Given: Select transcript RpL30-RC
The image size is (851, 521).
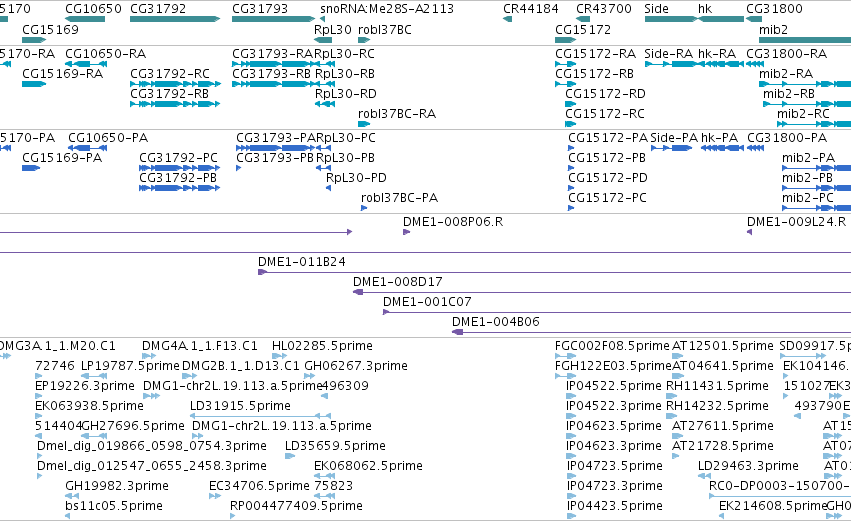Looking at the screenshot, I should [344, 54].
